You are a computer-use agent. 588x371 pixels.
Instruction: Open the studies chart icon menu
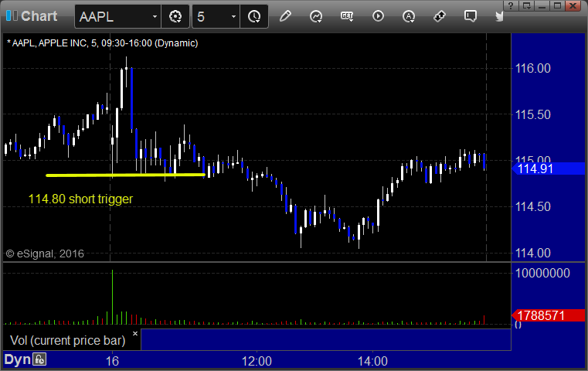tap(316, 16)
